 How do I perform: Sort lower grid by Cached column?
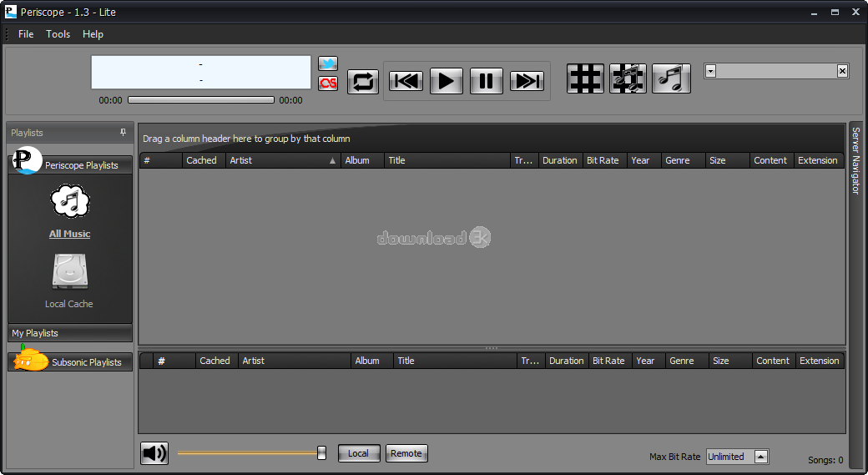click(216, 361)
